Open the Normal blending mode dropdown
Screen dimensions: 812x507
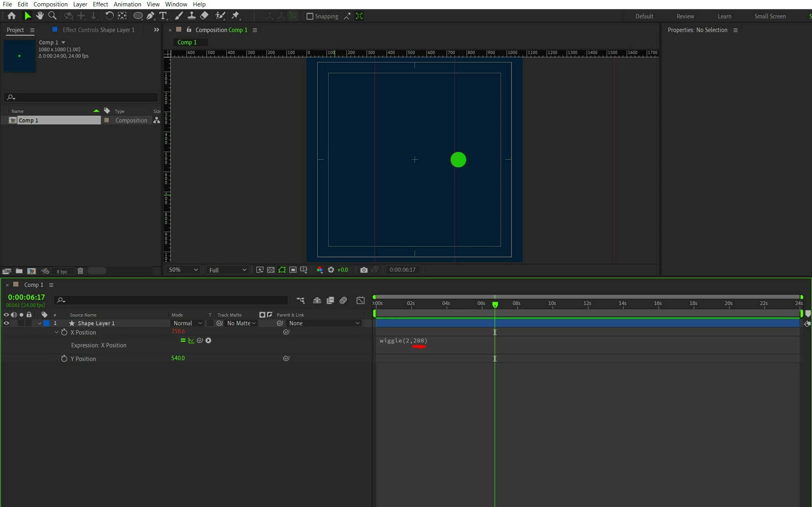187,323
